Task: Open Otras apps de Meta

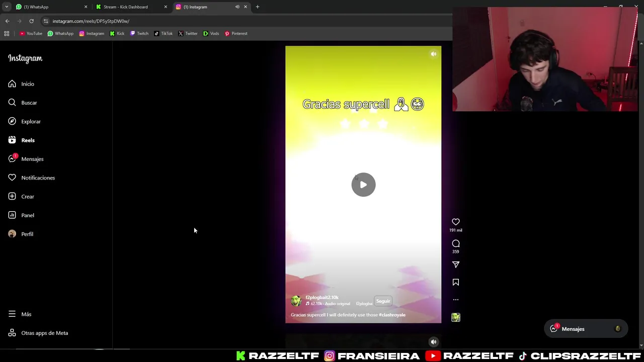Action: click(x=38, y=333)
